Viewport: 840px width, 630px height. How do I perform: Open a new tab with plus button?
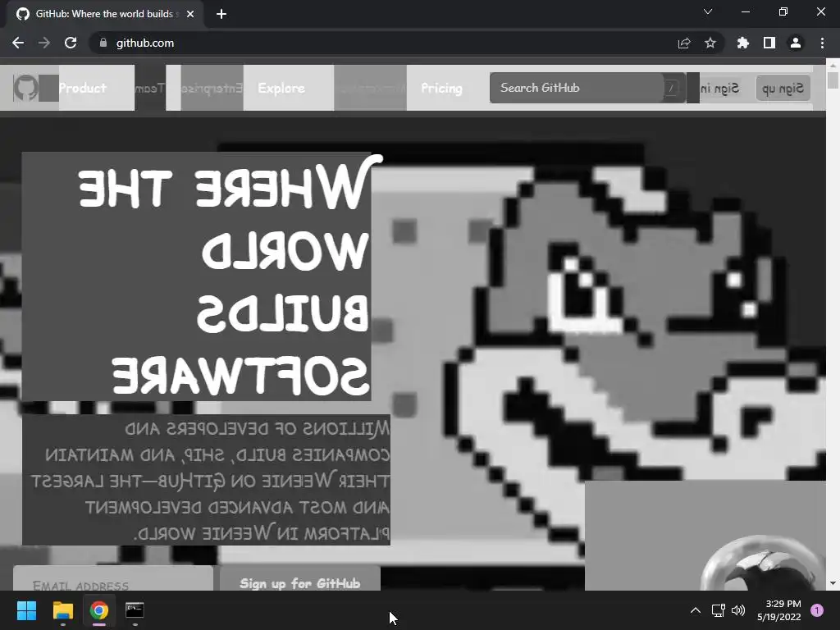coord(221,14)
